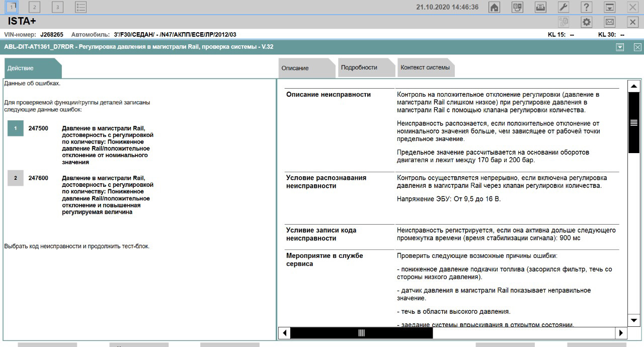Open the gear settings icon
Image resolution: width=644 pixels, height=347 pixels.
point(587,22)
